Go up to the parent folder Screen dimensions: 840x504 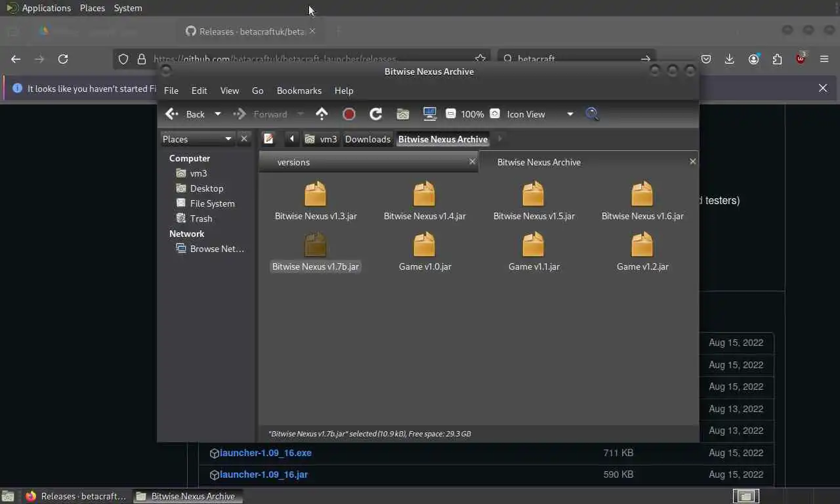pos(322,114)
